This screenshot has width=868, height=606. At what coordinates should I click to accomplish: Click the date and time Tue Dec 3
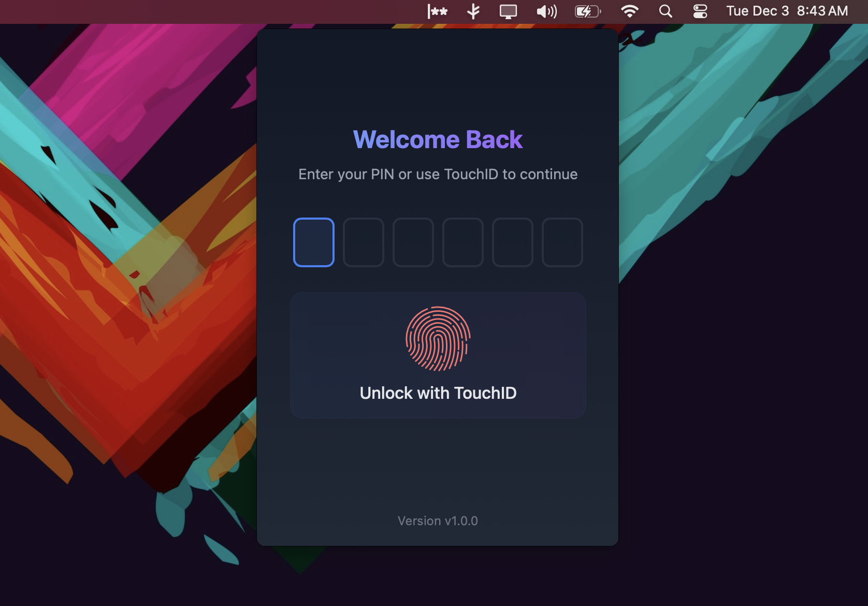point(787,11)
